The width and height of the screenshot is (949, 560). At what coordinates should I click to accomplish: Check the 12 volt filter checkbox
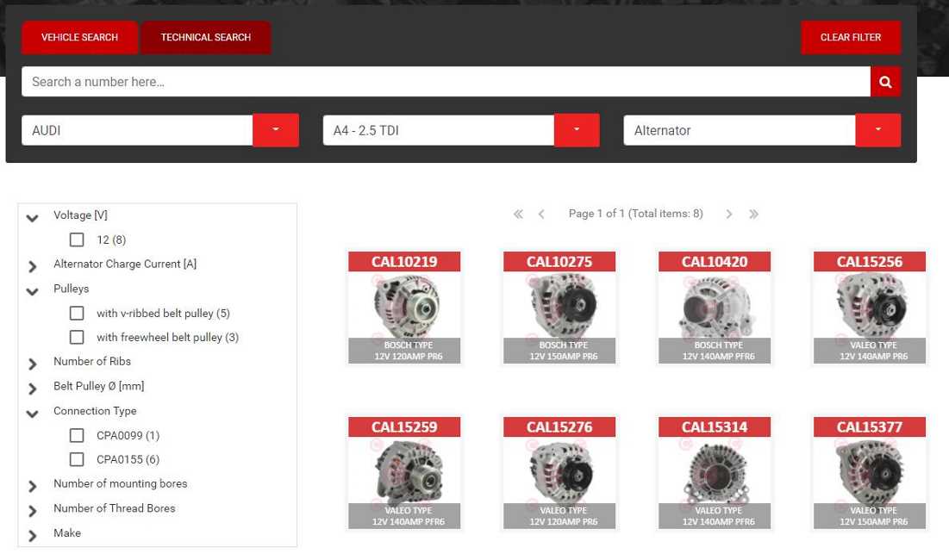77,240
